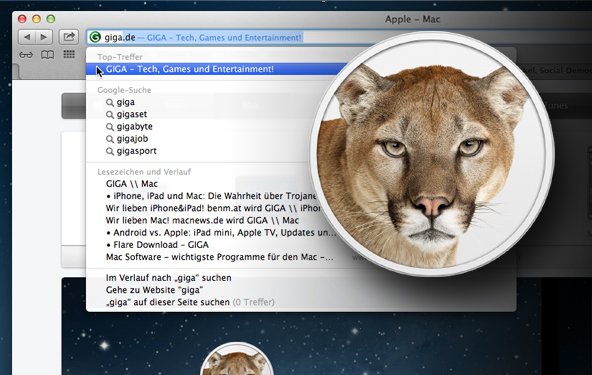Open entry "Android vs. Apple: iPad mini, Apple TV"
This screenshot has height=375, width=592.
click(221, 233)
